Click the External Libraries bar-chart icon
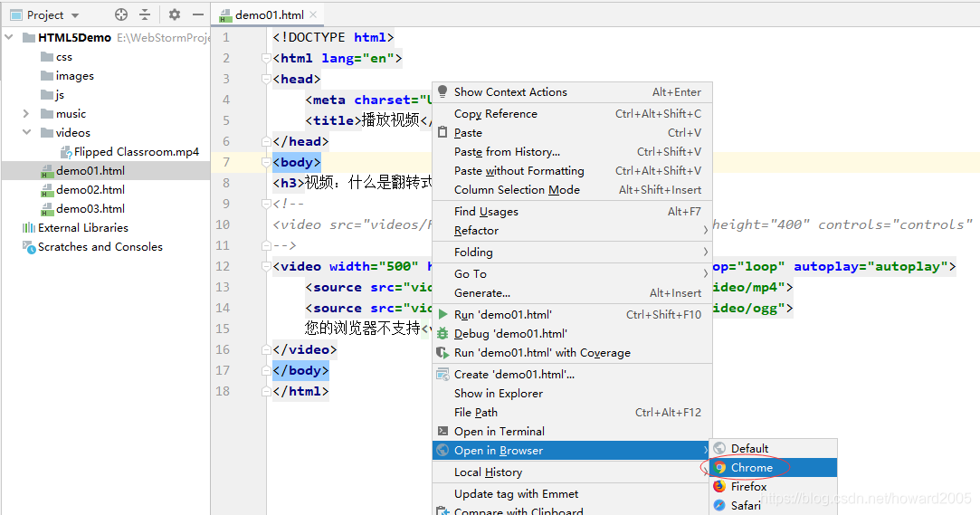Screen dimensions: 980x515 coord(29,227)
